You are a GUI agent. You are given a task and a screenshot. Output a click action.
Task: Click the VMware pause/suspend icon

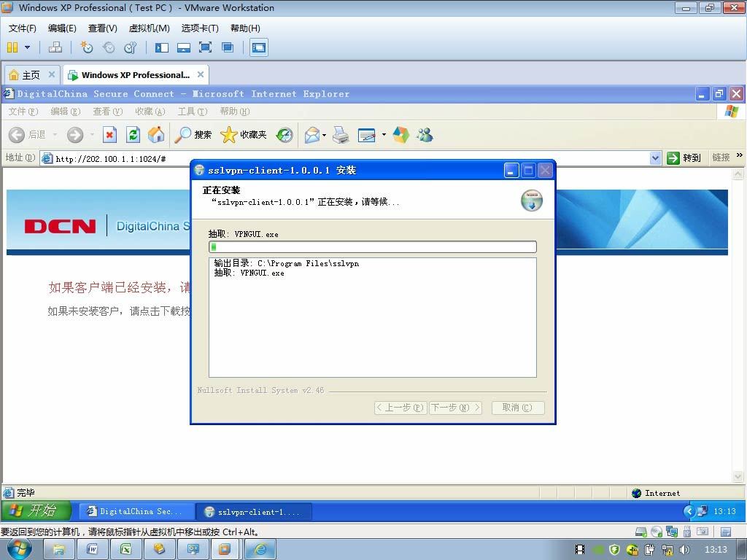pos(12,47)
